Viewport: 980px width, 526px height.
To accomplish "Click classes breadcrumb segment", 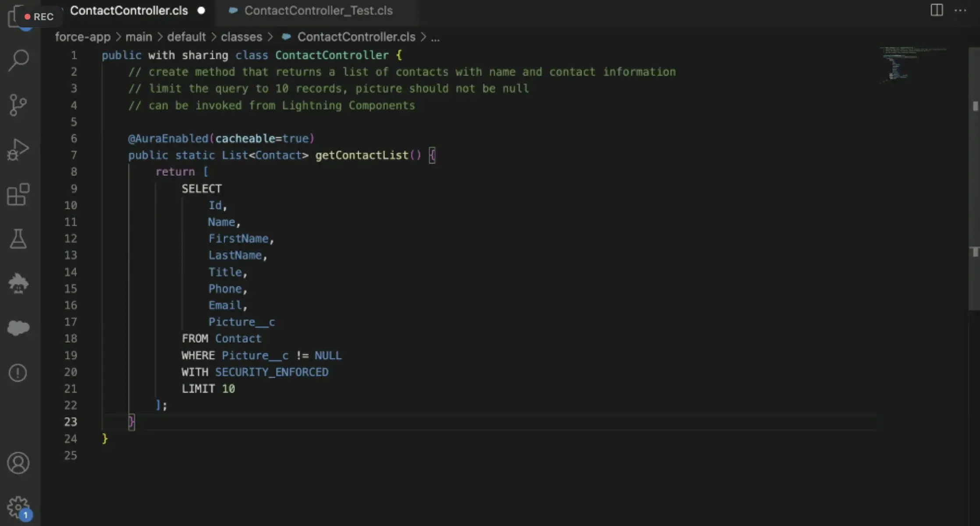I will click(x=241, y=37).
